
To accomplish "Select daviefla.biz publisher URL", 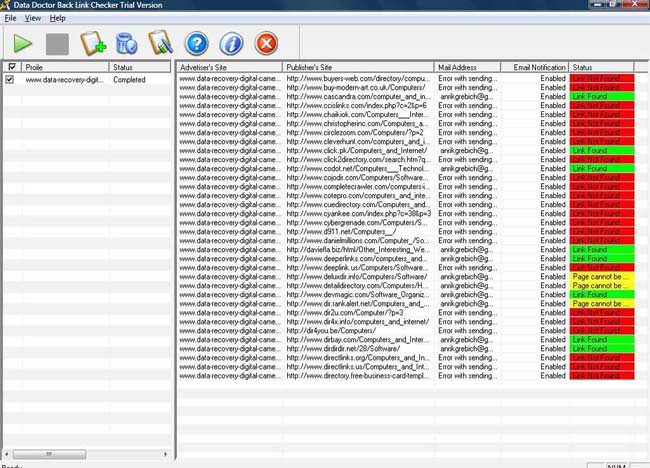I will point(358,250).
